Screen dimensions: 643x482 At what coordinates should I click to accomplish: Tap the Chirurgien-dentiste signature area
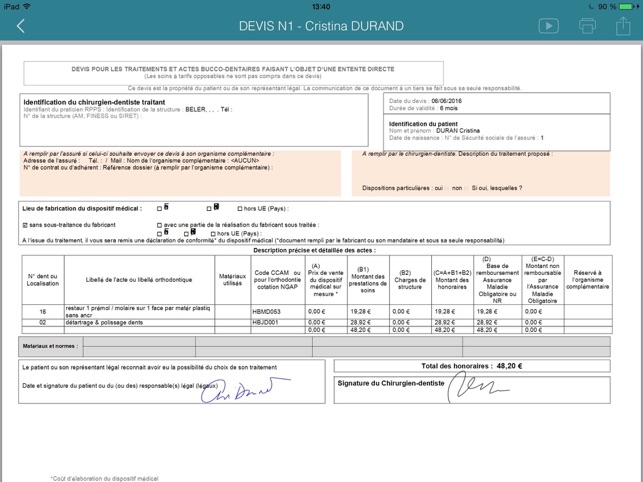(472, 390)
